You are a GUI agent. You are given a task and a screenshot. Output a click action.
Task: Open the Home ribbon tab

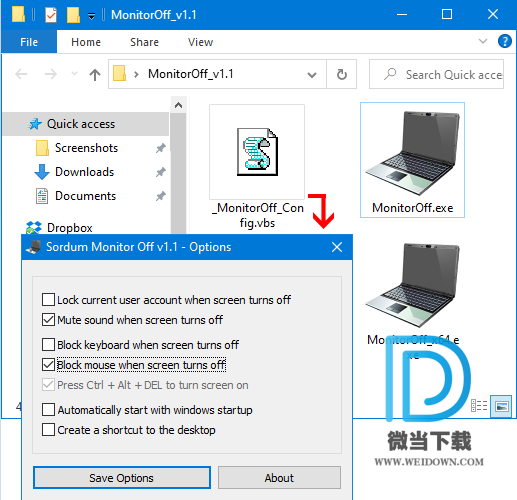click(x=86, y=42)
